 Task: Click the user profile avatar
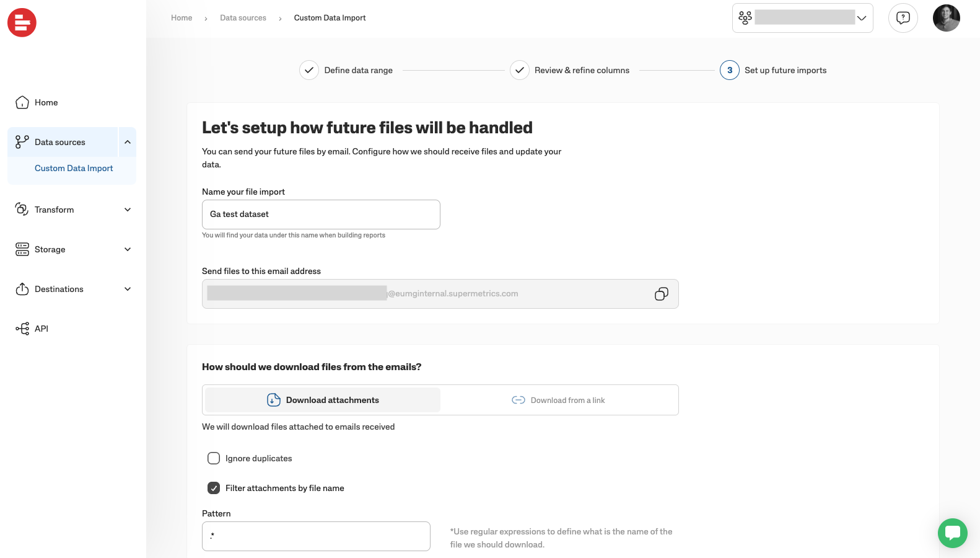tap(946, 18)
